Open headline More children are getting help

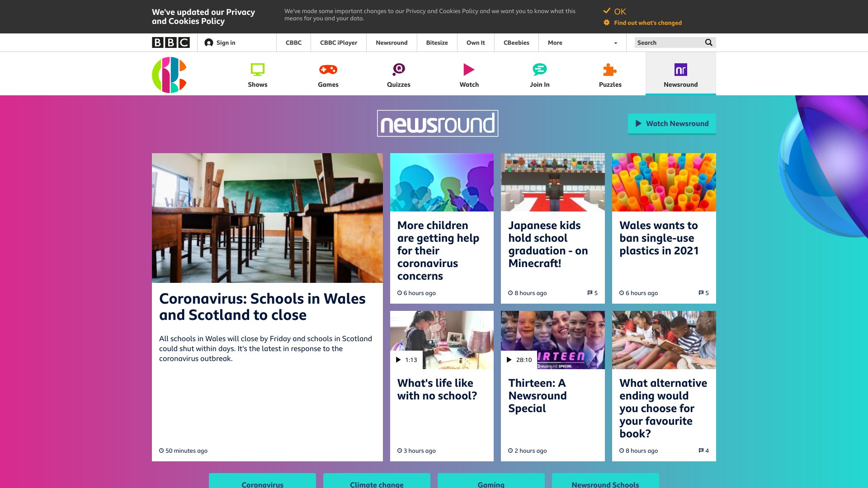[x=438, y=250]
